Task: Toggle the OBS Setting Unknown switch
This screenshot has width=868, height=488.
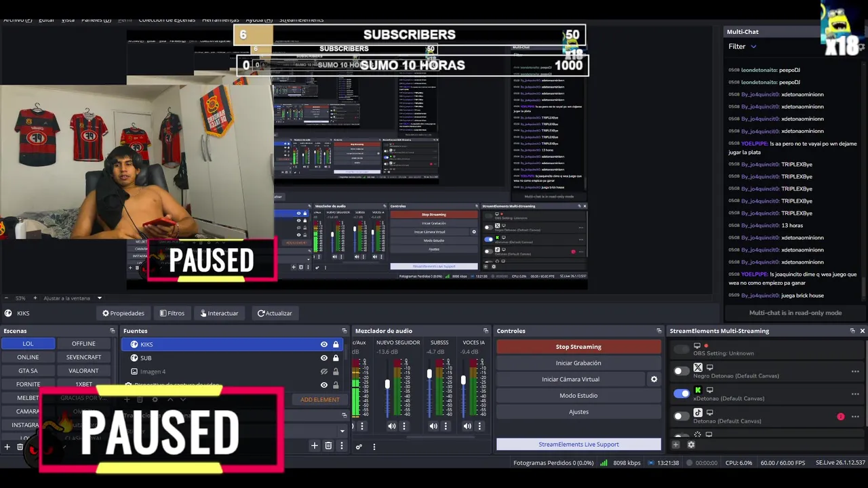Action: (x=681, y=349)
